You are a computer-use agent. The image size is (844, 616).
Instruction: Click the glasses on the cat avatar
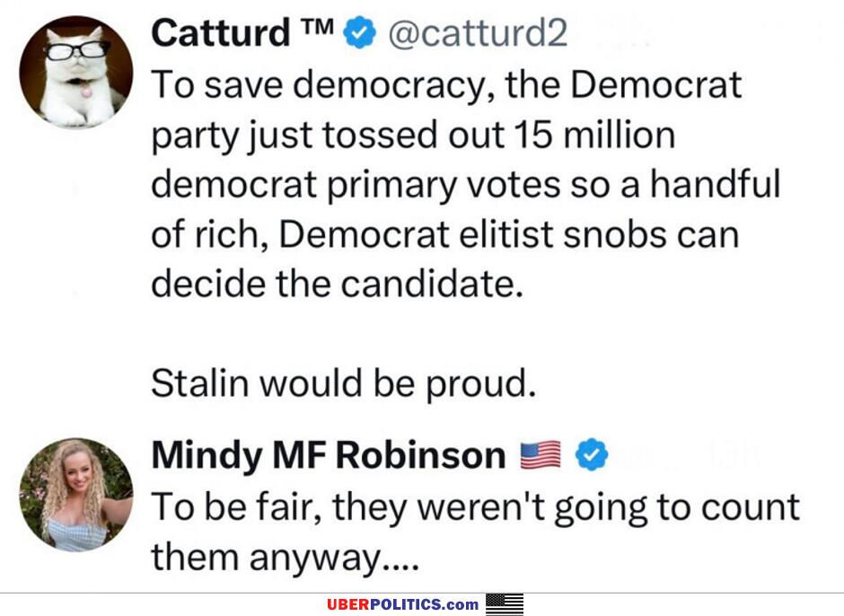pos(75,49)
